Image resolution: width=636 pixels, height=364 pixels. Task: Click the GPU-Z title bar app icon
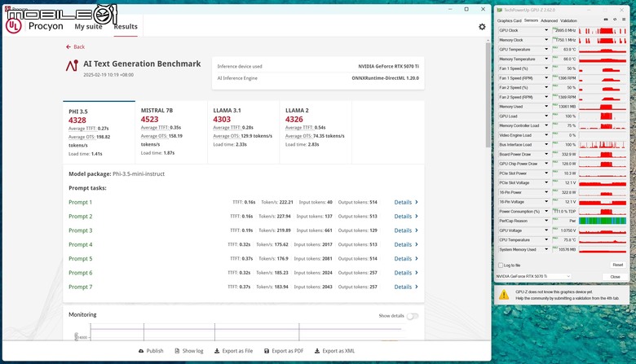click(x=500, y=10)
